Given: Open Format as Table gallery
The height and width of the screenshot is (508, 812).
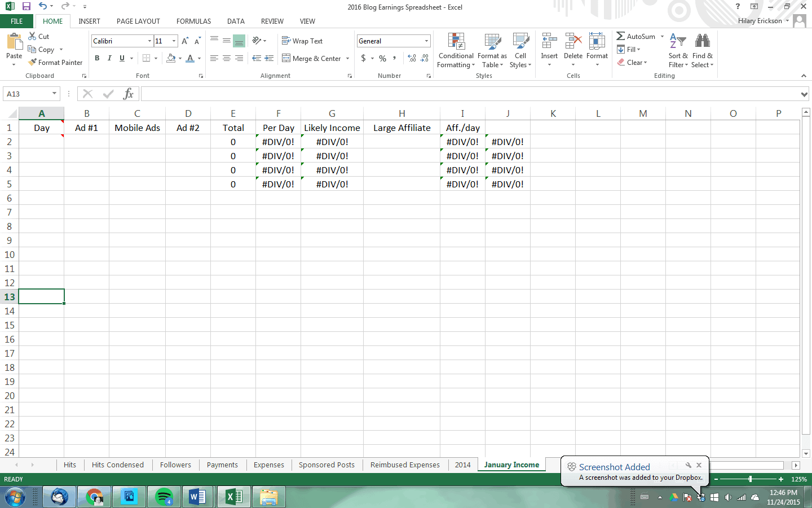Looking at the screenshot, I should point(492,51).
